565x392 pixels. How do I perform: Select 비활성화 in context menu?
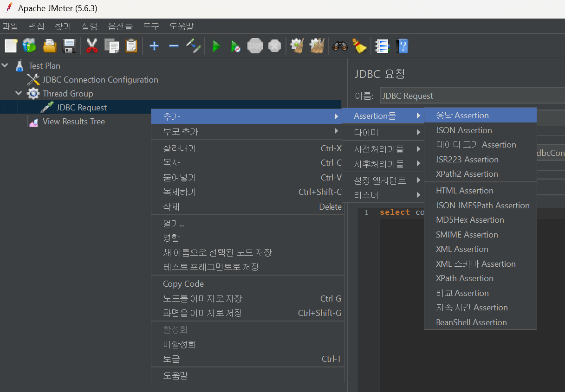(247, 345)
